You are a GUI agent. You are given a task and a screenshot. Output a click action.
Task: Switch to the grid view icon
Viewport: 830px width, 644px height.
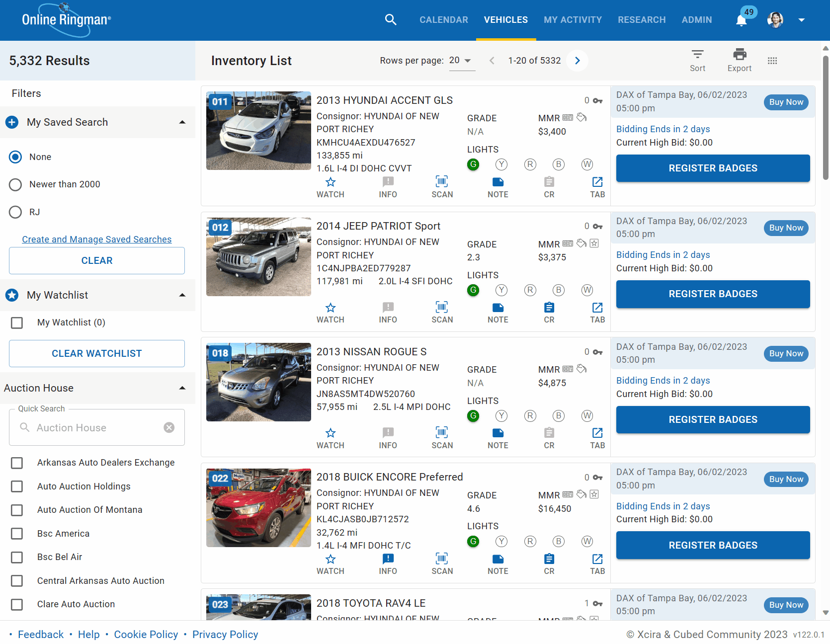(772, 61)
